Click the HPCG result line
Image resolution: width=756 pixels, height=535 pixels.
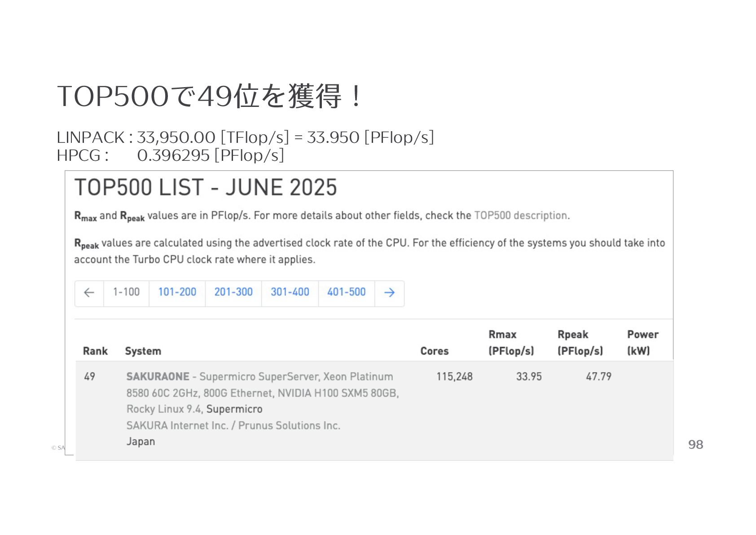point(171,155)
